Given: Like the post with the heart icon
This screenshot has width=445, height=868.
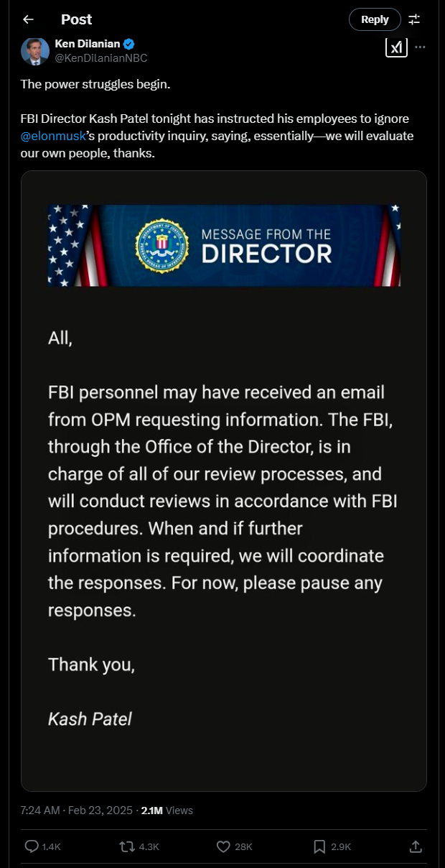Looking at the screenshot, I should tap(223, 846).
